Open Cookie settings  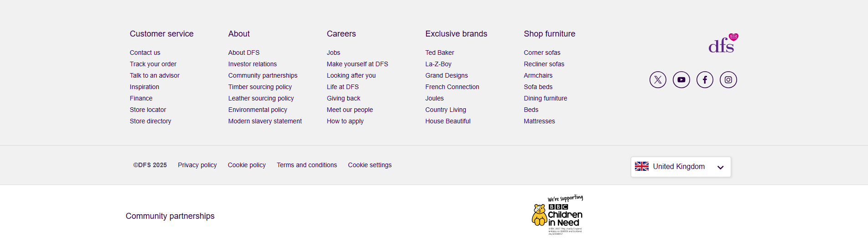click(369, 165)
